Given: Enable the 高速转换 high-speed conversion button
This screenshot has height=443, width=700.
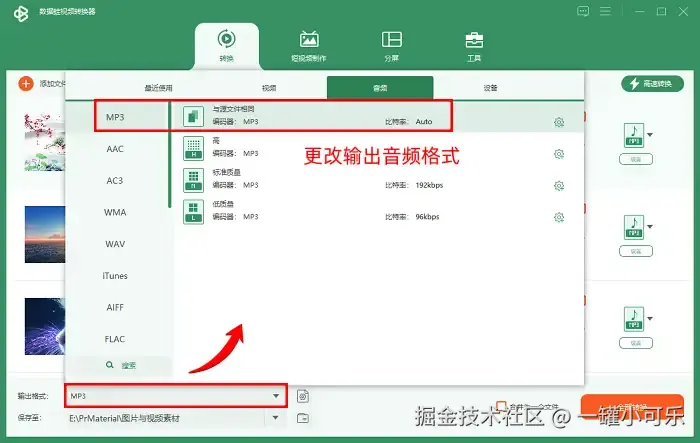Looking at the screenshot, I should (x=652, y=84).
